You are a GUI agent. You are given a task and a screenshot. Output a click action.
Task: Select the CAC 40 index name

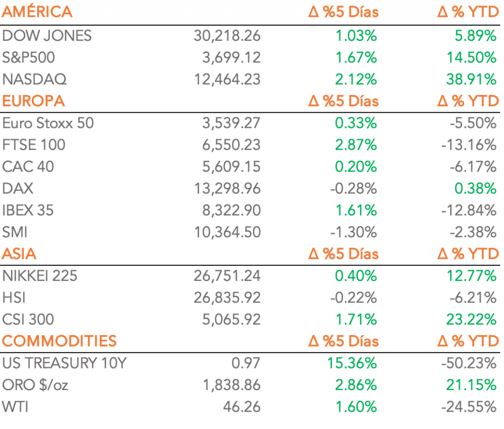tap(28, 167)
